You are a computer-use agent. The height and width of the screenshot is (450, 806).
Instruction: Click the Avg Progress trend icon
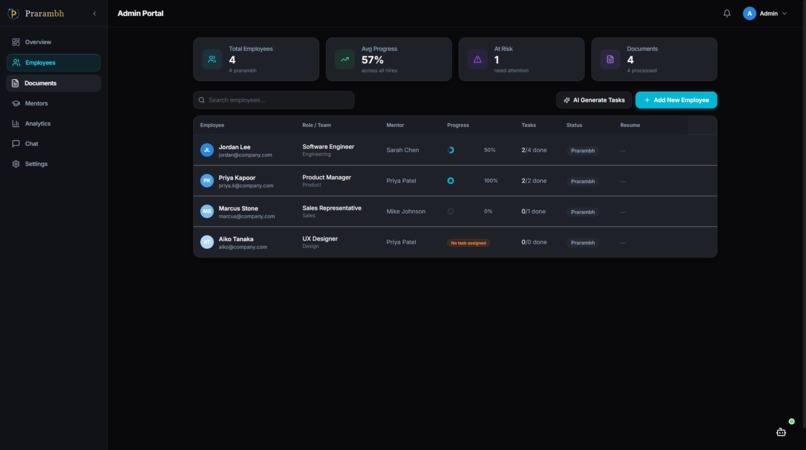point(344,59)
